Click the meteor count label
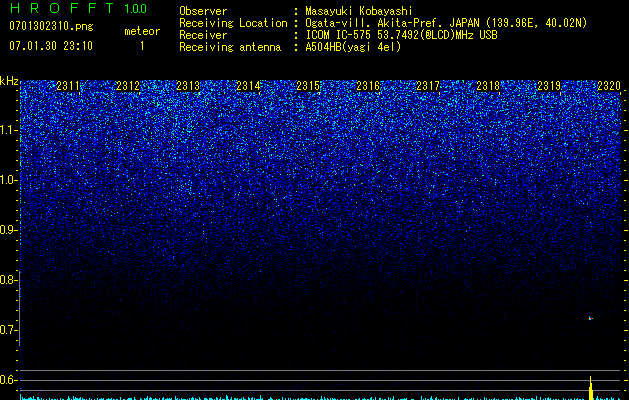 click(142, 31)
